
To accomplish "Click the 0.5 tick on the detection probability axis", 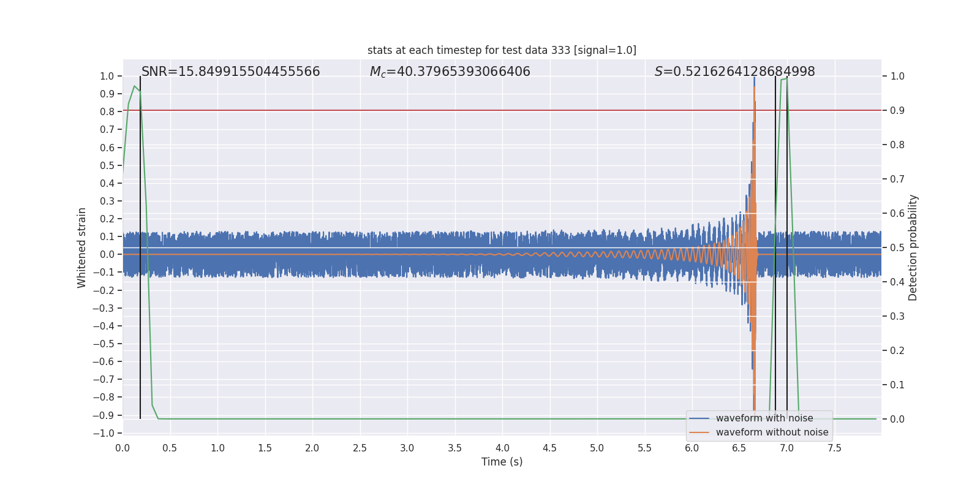I will point(897,247).
